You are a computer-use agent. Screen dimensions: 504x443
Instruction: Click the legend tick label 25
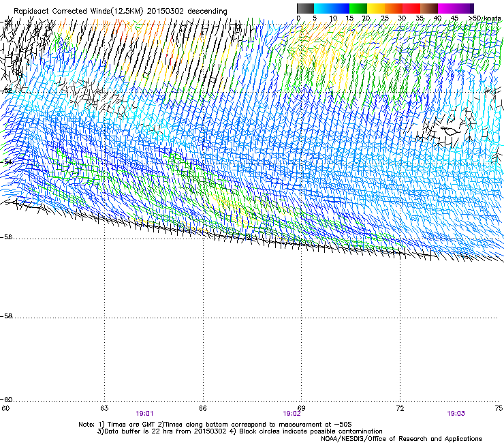[385, 18]
